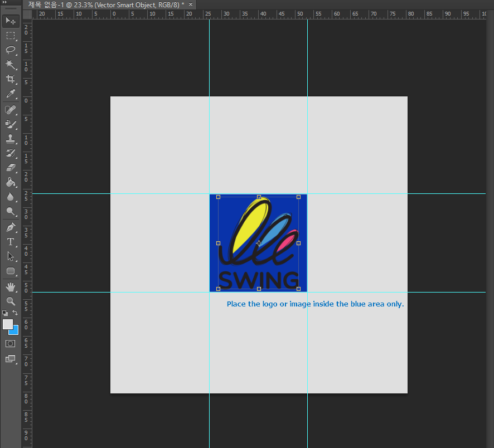
Task: Select the 제목 없음-1 document tab
Action: click(100, 4)
